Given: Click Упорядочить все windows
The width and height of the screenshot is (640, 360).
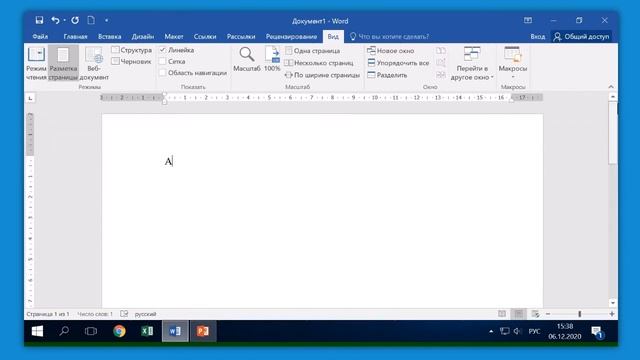Looking at the screenshot, I should [x=398, y=63].
